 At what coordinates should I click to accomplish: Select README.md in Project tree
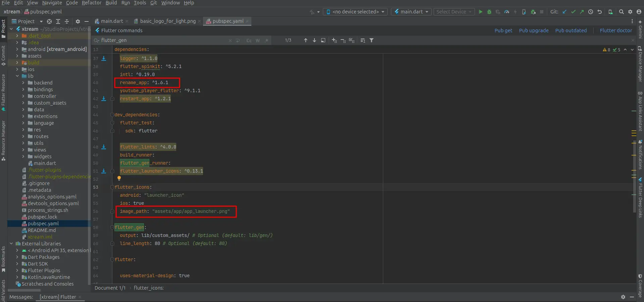point(42,230)
